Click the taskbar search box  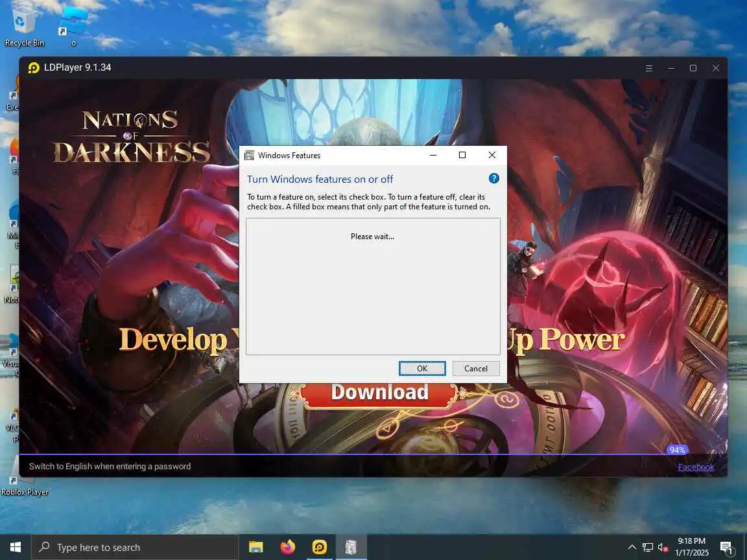click(134, 547)
